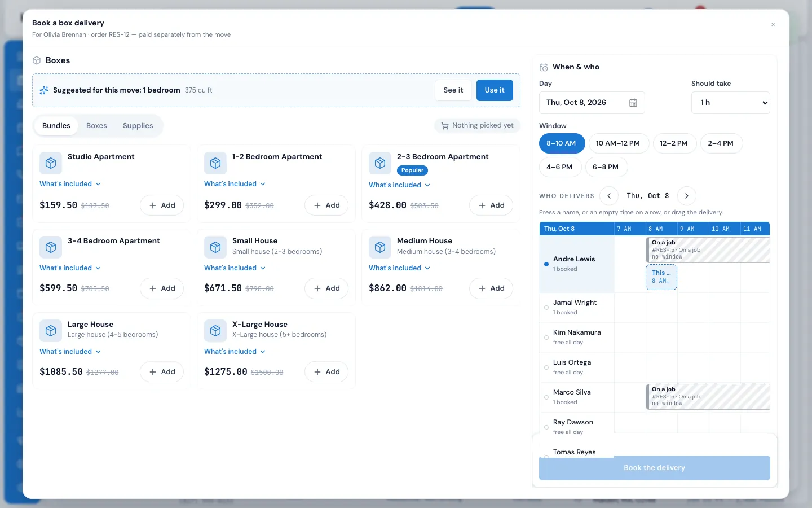Click the 1-2 Bedroom Apartment box icon

(215, 163)
